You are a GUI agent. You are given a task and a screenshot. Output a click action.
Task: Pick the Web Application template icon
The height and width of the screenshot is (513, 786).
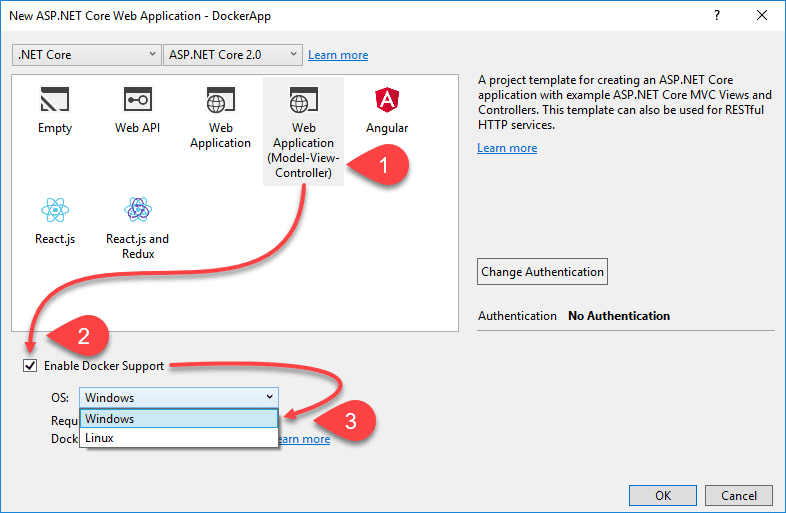(221, 99)
